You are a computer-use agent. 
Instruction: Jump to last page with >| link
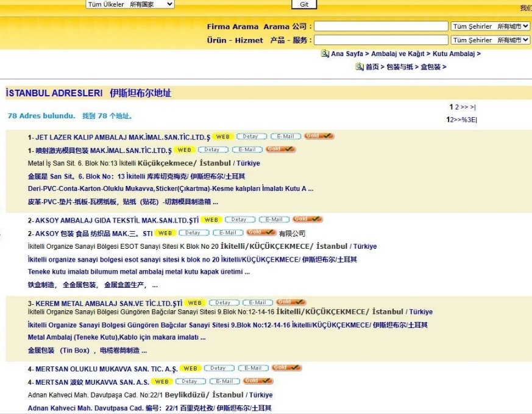pyautogui.click(x=473, y=107)
